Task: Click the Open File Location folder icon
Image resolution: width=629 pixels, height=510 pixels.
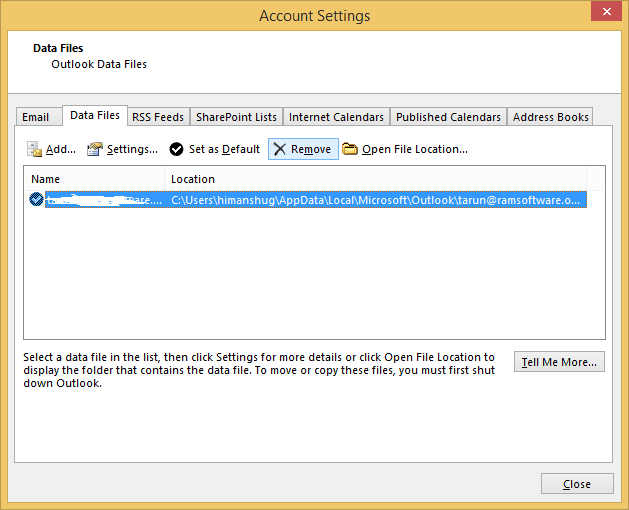Action: pyautogui.click(x=350, y=149)
